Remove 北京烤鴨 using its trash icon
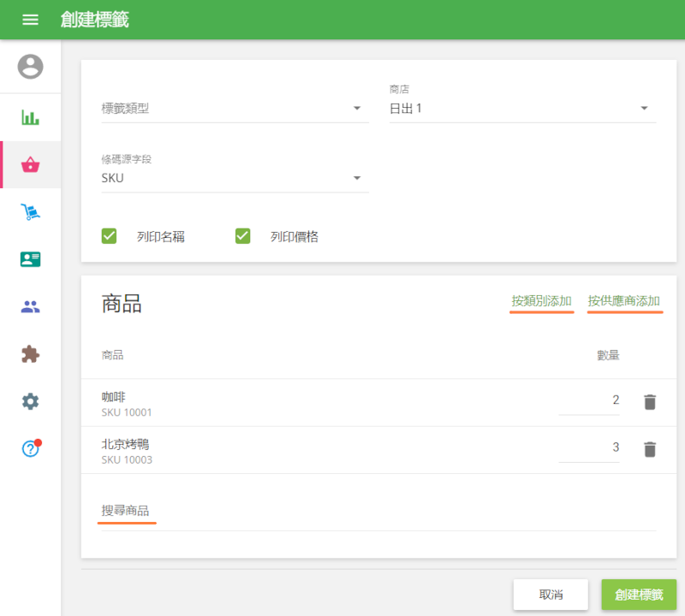Viewport: 685px width, 616px height. (x=650, y=448)
